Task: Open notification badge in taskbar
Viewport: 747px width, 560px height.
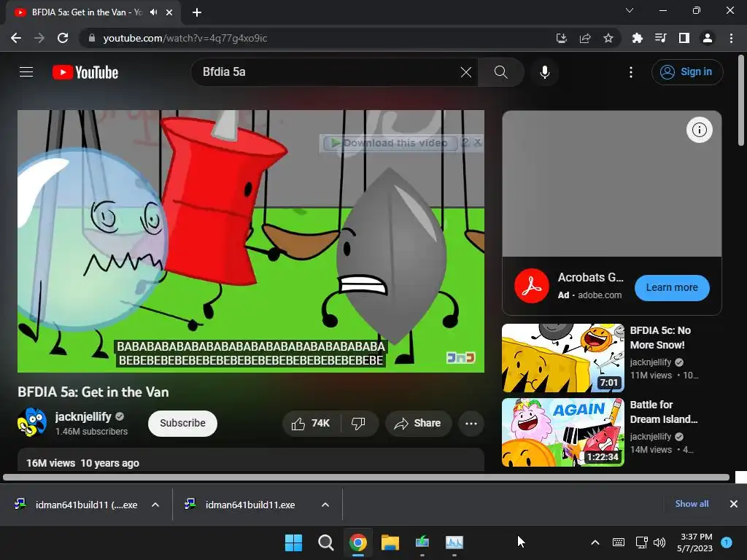Action: pyautogui.click(x=727, y=542)
